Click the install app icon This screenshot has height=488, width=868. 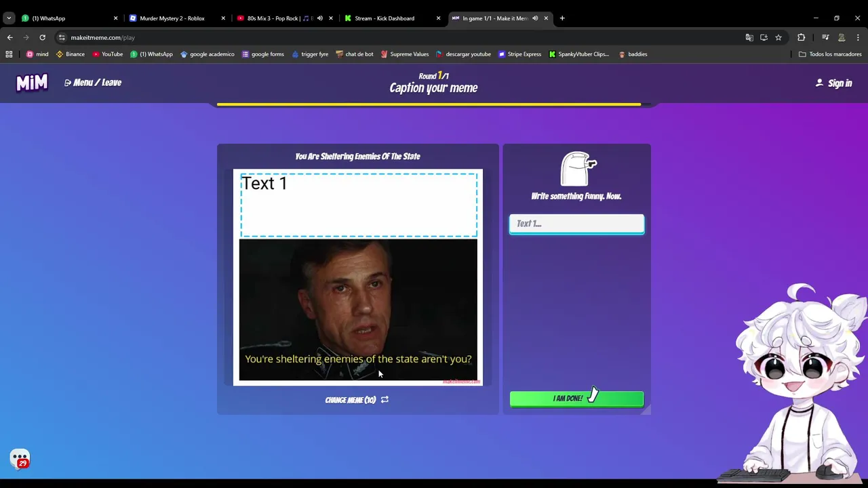pyautogui.click(x=764, y=37)
